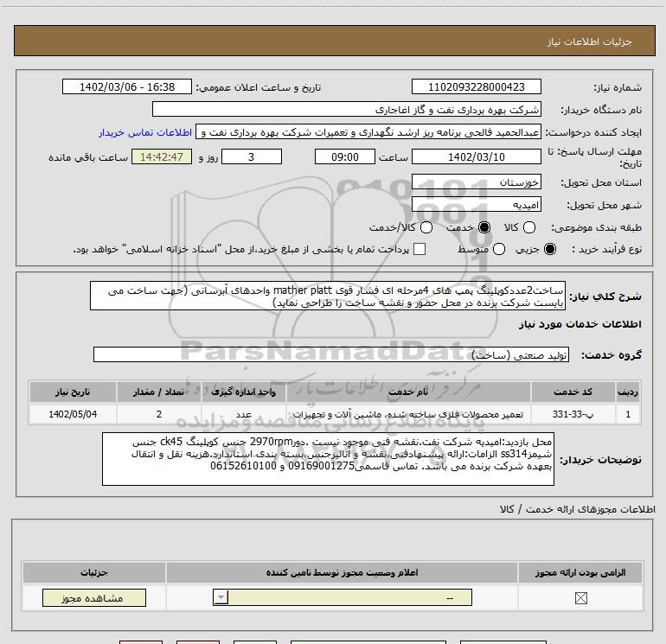Click service code cell پ-33-331
Image resolution: width=666 pixels, height=644 pixels.
click(x=573, y=414)
